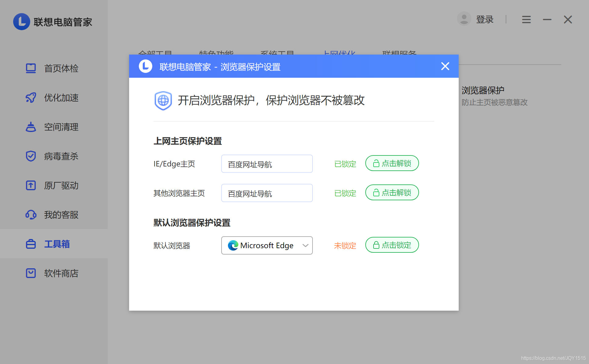Open 软件商店
This screenshot has height=364, width=589.
click(54, 273)
